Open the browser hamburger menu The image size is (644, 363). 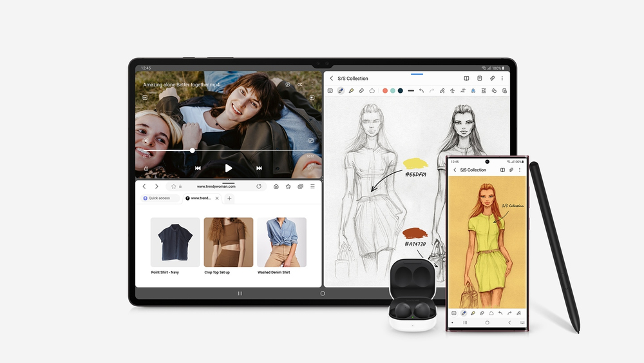pyautogui.click(x=312, y=186)
